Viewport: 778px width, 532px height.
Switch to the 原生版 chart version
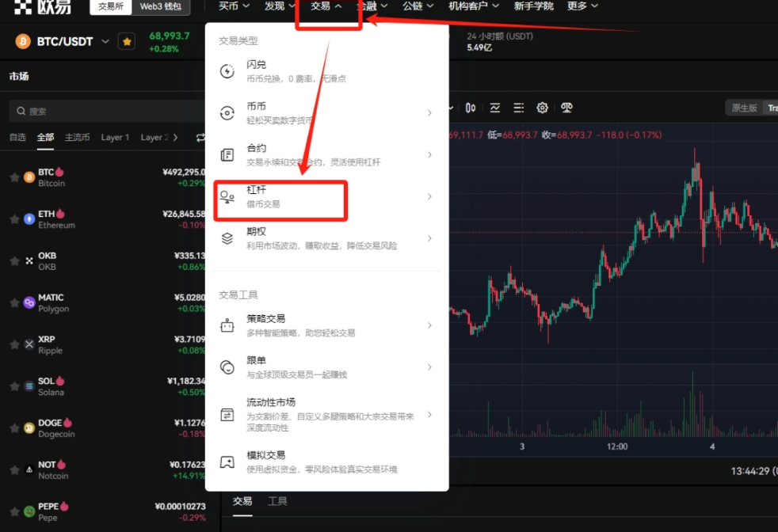coord(746,108)
